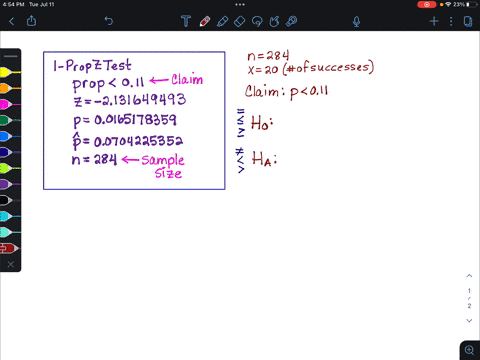480x360 pixels.
Task: Tap handwritten 'H0:' label
Action: pos(262,123)
